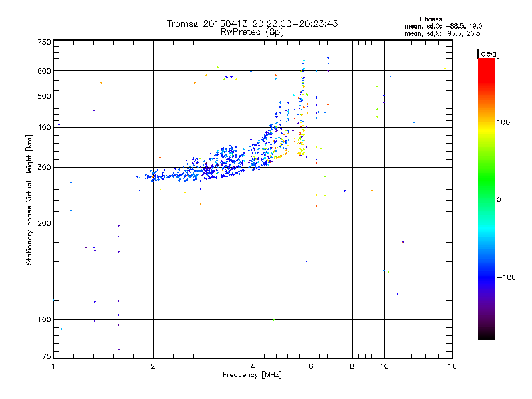This screenshot has width=532, height=399.
Task: Click the 'Phases' heading text
Action: pos(430,19)
